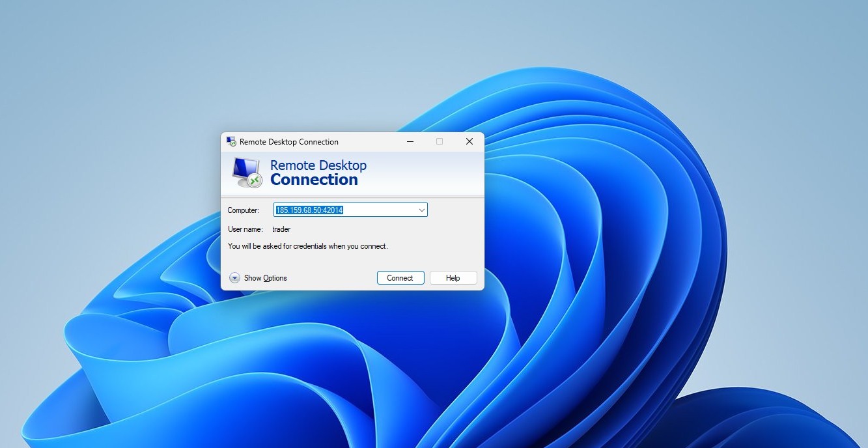Open the Help button

pos(453,278)
